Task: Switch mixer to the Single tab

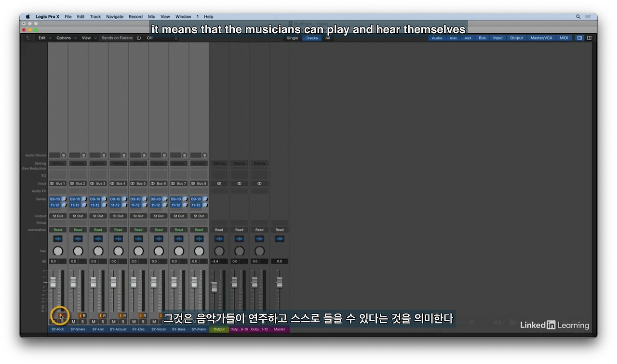Action: point(293,38)
